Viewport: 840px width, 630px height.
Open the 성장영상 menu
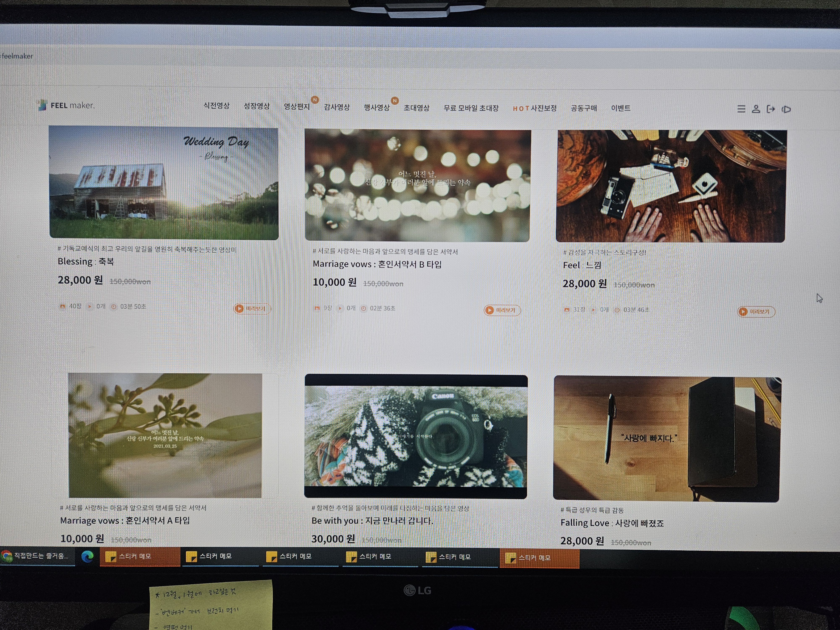coord(257,106)
